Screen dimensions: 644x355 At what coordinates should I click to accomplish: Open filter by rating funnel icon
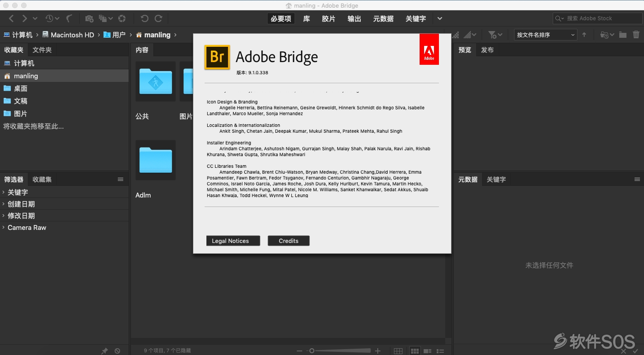(x=495, y=35)
